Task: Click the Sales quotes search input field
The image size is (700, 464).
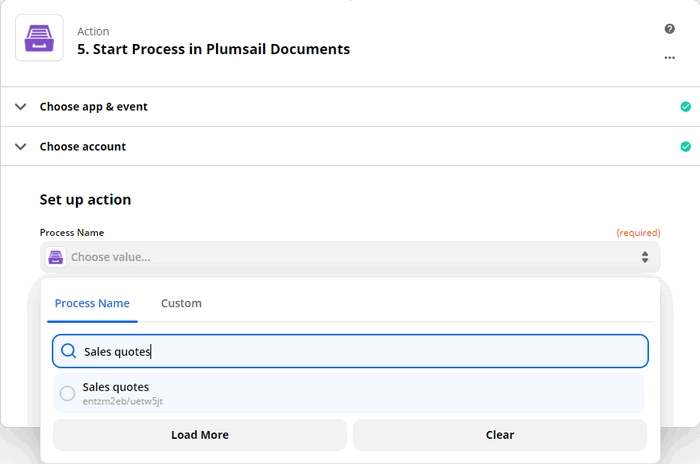Action: pos(350,351)
